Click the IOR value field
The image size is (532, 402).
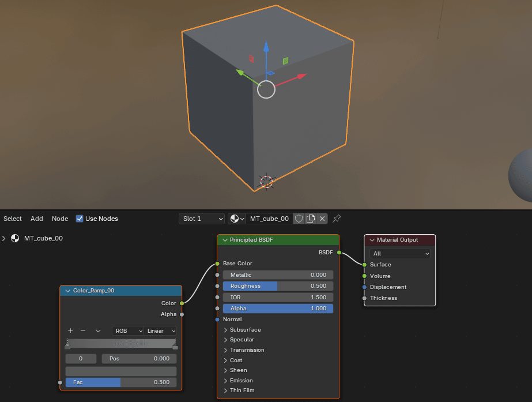(278, 298)
